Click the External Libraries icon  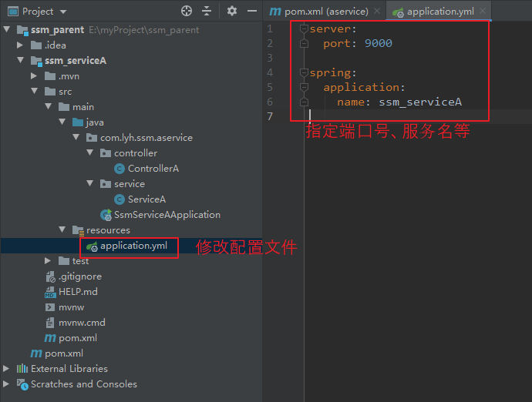pos(22,368)
